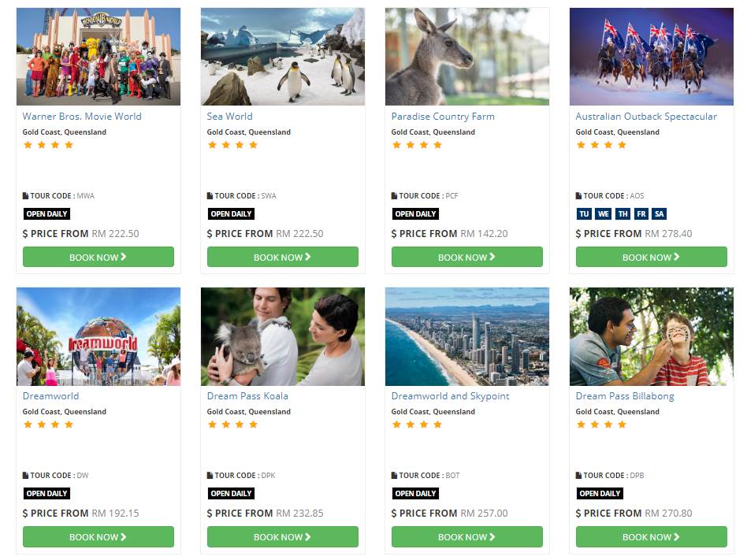The height and width of the screenshot is (560, 747).
Task: Click the penguins image for Sea World
Action: pos(282,57)
